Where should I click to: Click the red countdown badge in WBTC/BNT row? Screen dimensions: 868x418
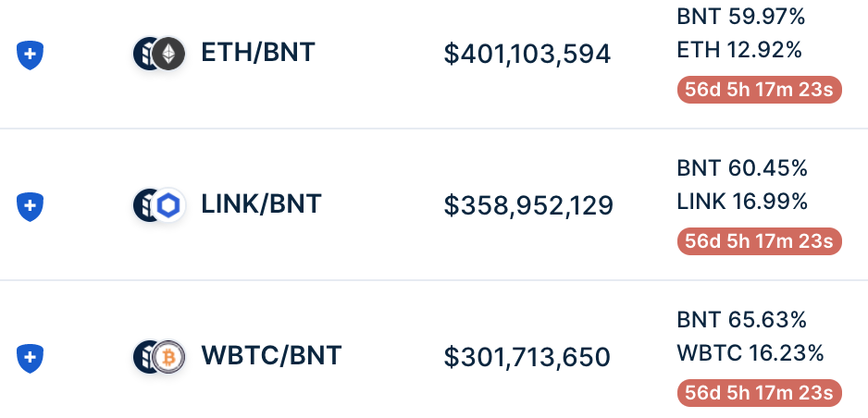[x=759, y=392]
